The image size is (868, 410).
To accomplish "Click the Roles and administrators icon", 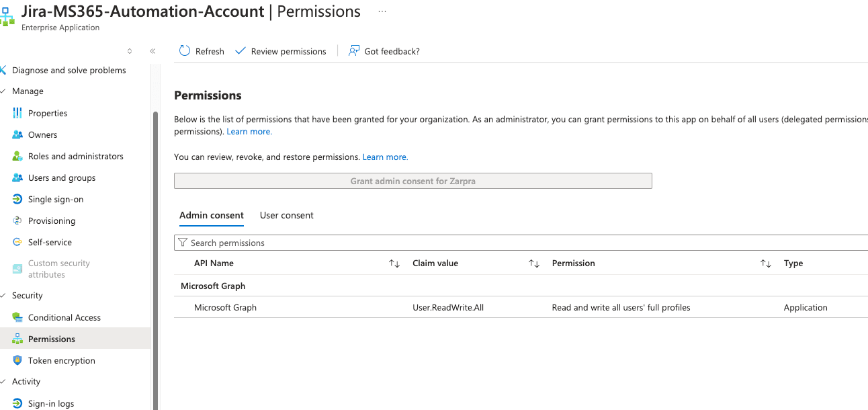I will [17, 156].
